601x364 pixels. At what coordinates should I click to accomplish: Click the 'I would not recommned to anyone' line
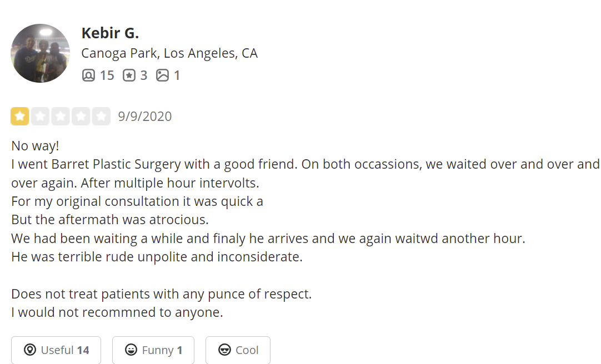coord(117,312)
